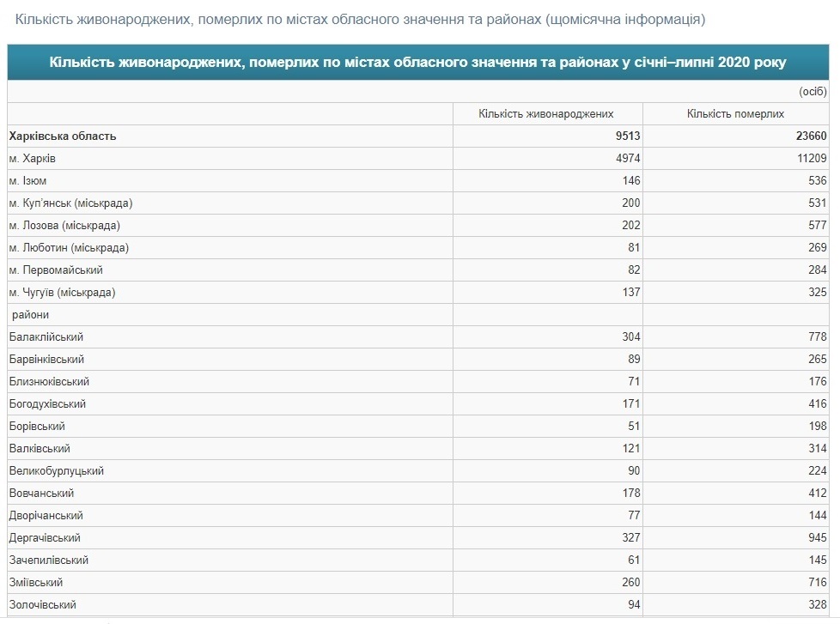
Task: Click the 'м. Харків' row label
Action: (x=32, y=159)
